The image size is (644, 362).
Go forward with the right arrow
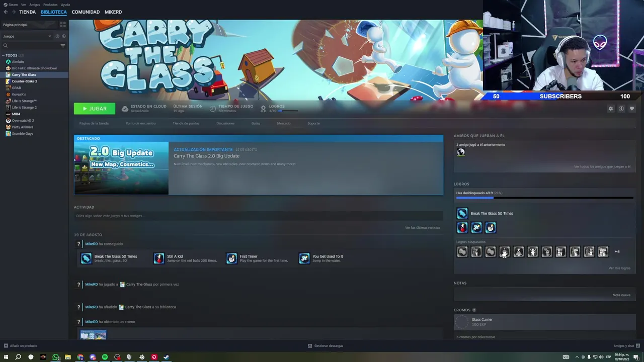14,12
